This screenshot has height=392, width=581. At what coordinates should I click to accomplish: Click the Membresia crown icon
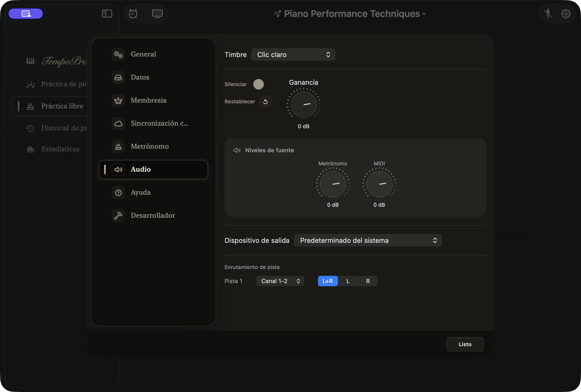point(118,100)
